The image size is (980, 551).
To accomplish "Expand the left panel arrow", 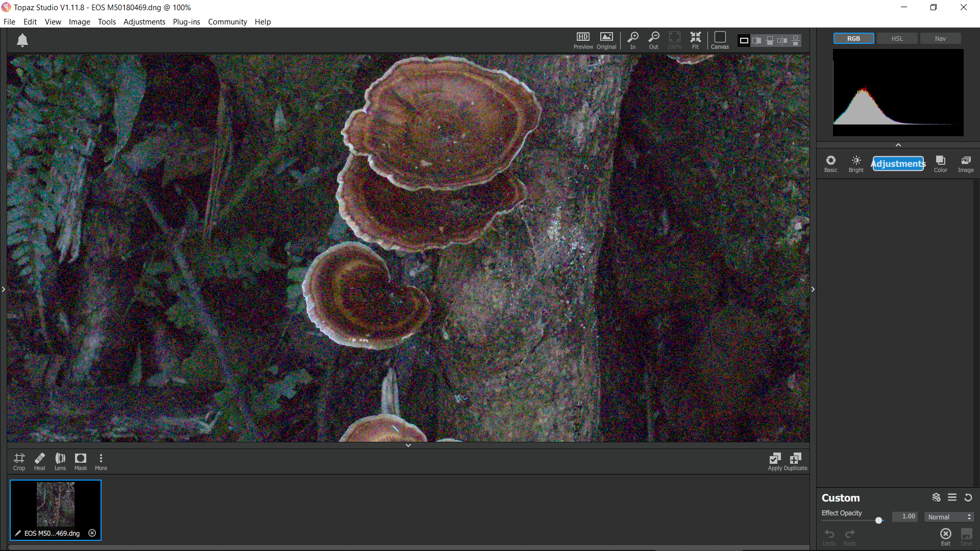I will [x=4, y=289].
